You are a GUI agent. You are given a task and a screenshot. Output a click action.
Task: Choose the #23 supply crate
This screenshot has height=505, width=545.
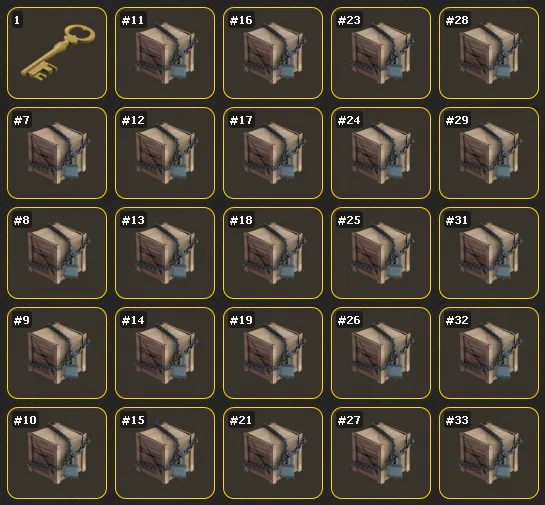coord(381,53)
